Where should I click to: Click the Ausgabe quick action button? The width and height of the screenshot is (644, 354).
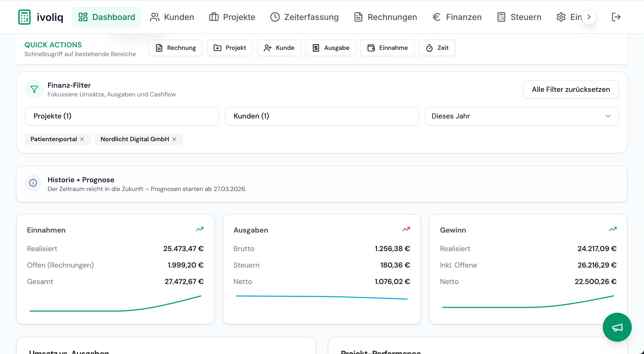click(331, 48)
